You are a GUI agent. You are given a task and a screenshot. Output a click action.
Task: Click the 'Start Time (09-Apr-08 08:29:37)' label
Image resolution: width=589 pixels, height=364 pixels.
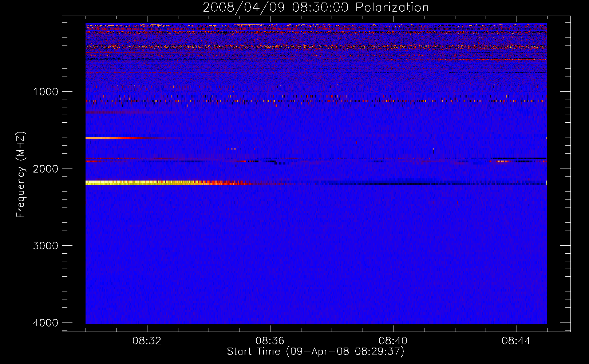(316, 352)
